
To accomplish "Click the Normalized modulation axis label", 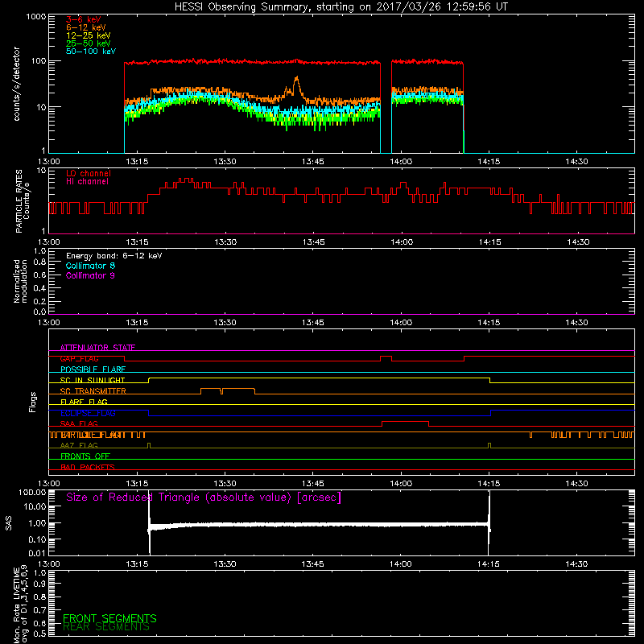I will point(20,281).
